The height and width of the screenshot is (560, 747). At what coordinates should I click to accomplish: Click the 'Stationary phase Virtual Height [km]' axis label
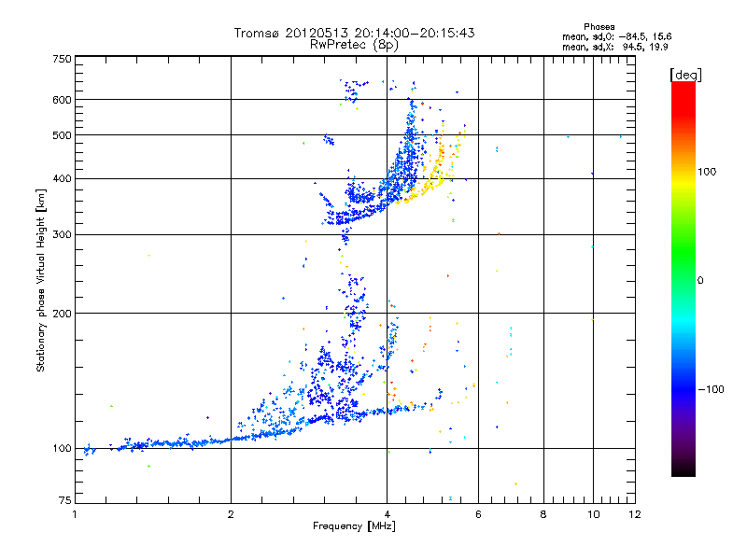pyautogui.click(x=40, y=280)
